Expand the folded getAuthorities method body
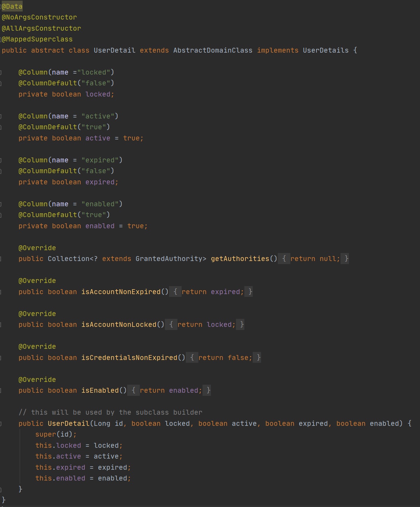 click(284, 259)
